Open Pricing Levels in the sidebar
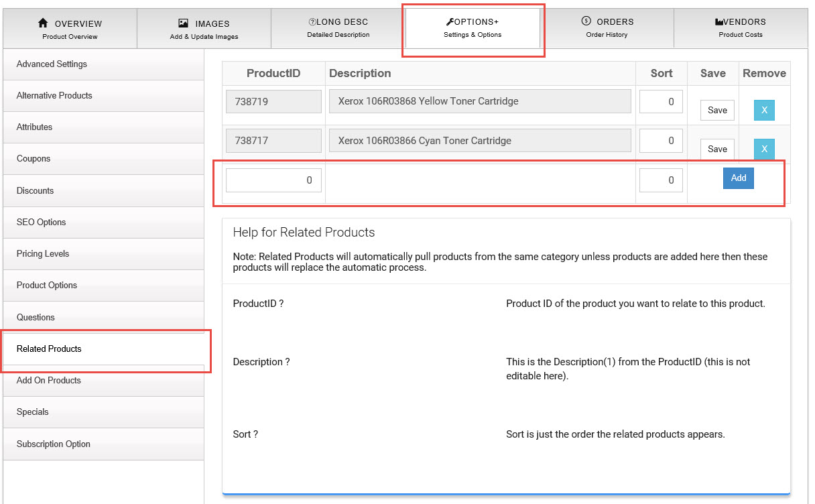 (x=103, y=254)
